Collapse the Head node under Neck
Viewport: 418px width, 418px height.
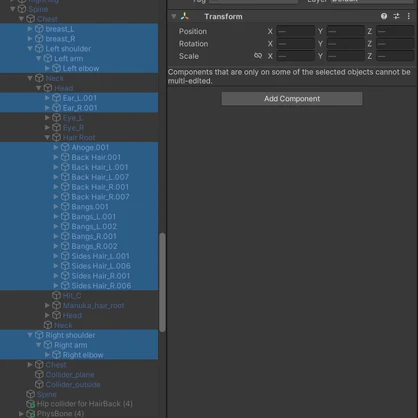pos(39,88)
